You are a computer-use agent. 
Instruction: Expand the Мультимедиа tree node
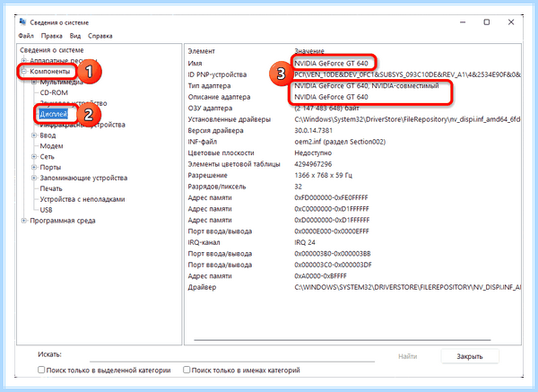click(x=34, y=82)
